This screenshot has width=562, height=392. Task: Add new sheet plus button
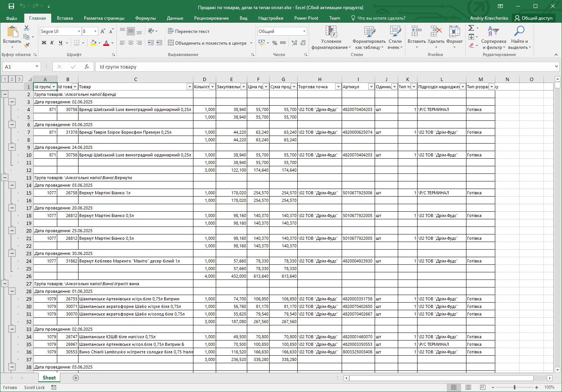coord(76,378)
